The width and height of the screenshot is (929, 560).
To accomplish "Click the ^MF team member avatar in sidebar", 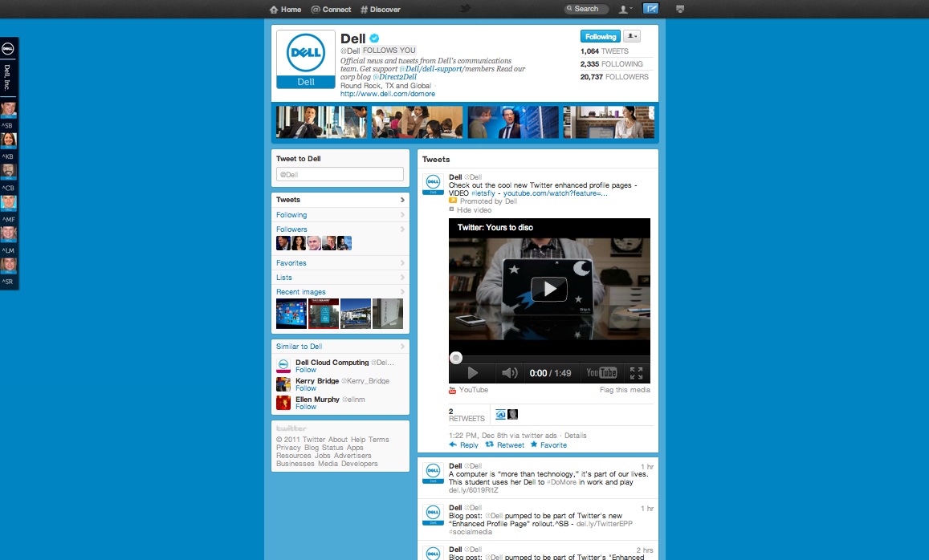I will 8,204.
